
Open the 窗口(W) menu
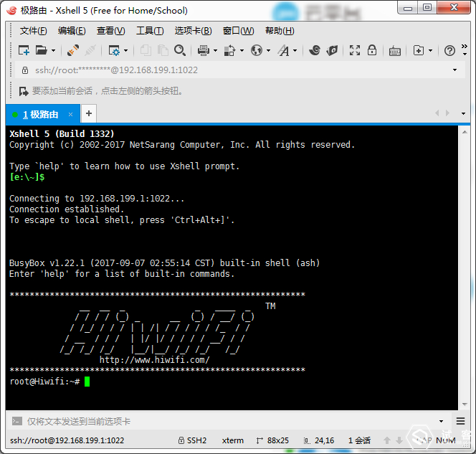point(238,31)
